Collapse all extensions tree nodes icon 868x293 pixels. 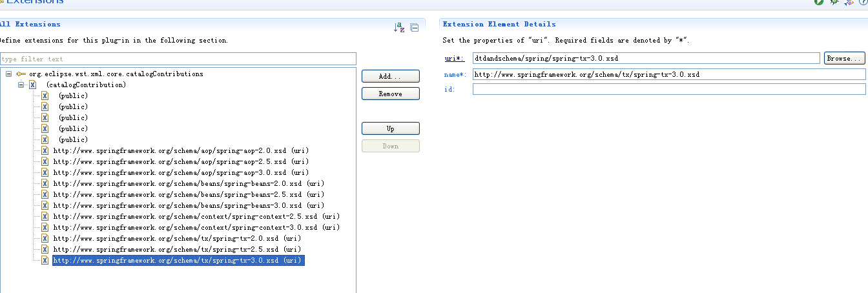pyautogui.click(x=414, y=28)
